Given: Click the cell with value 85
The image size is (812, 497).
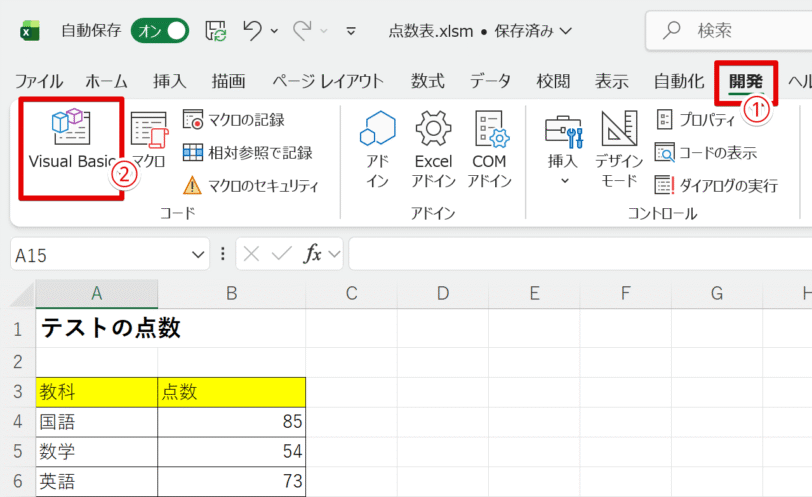Looking at the screenshot, I should pyautogui.click(x=231, y=422).
